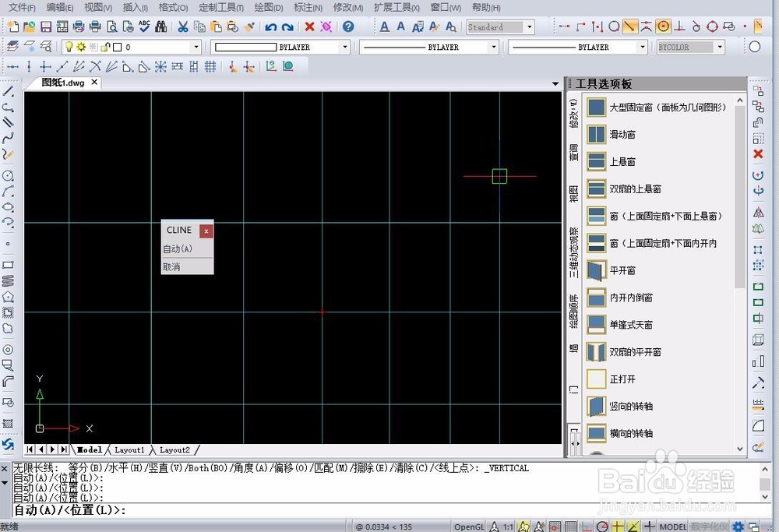Click the red X delete icon in toolbar
The width and height of the screenshot is (779, 532).
[309, 26]
